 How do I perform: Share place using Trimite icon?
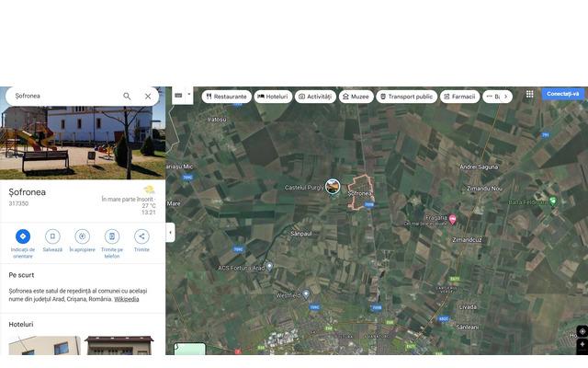pyautogui.click(x=141, y=236)
